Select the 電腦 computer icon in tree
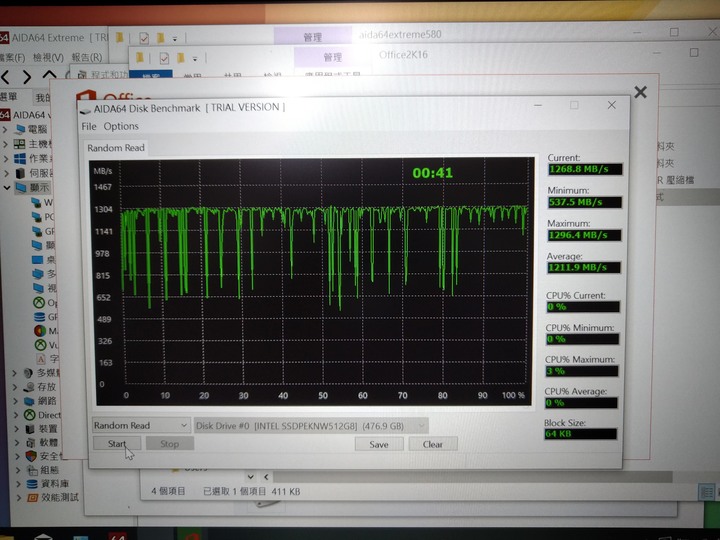The width and height of the screenshot is (720, 540). click(20, 129)
